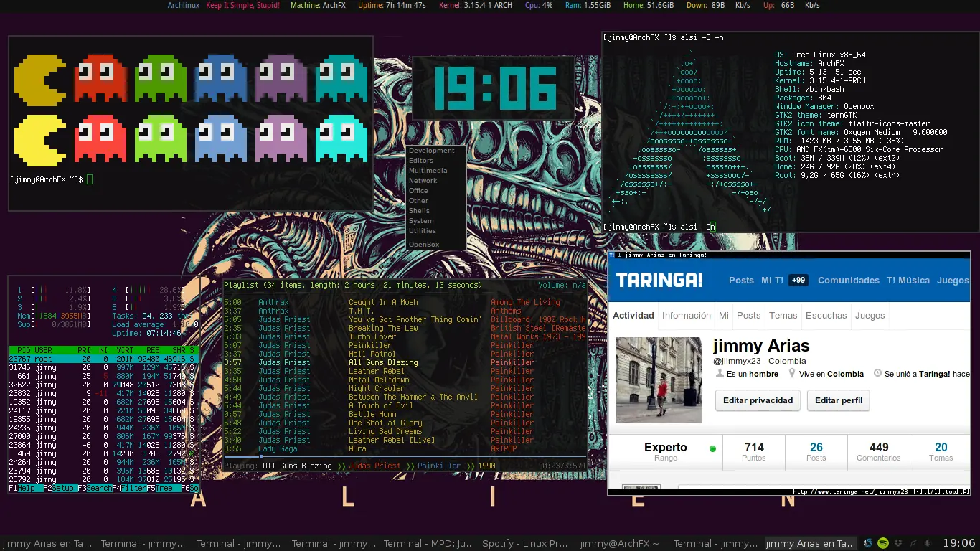Open the +99 notifications badge

click(798, 281)
